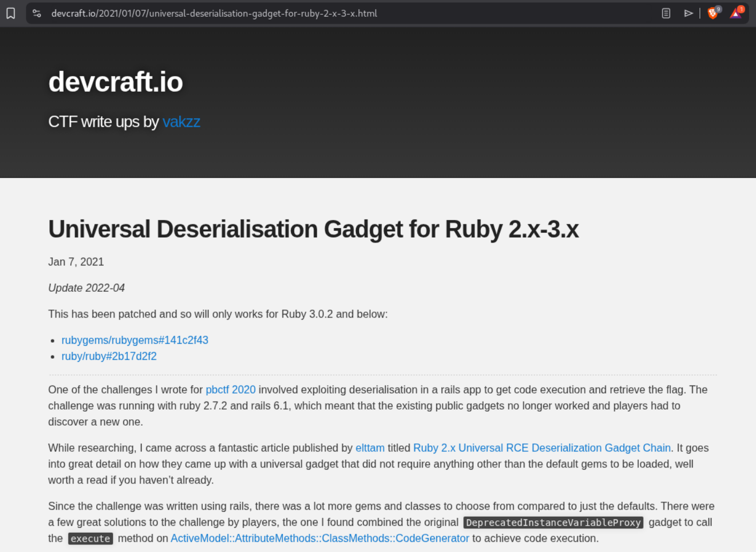Open the elttam link

pos(370,448)
